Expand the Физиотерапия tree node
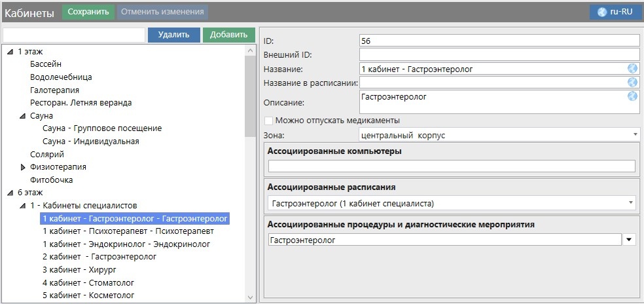This screenshot has height=304, width=644. (23, 167)
